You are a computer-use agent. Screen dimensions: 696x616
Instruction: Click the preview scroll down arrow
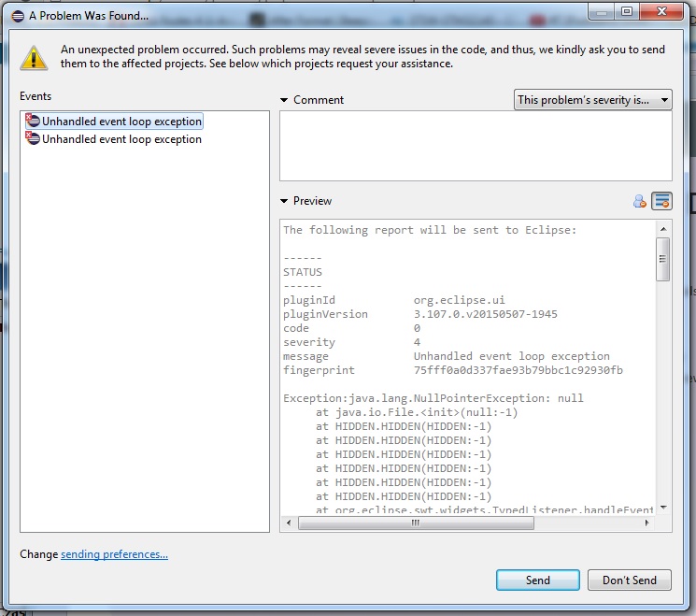(662, 508)
